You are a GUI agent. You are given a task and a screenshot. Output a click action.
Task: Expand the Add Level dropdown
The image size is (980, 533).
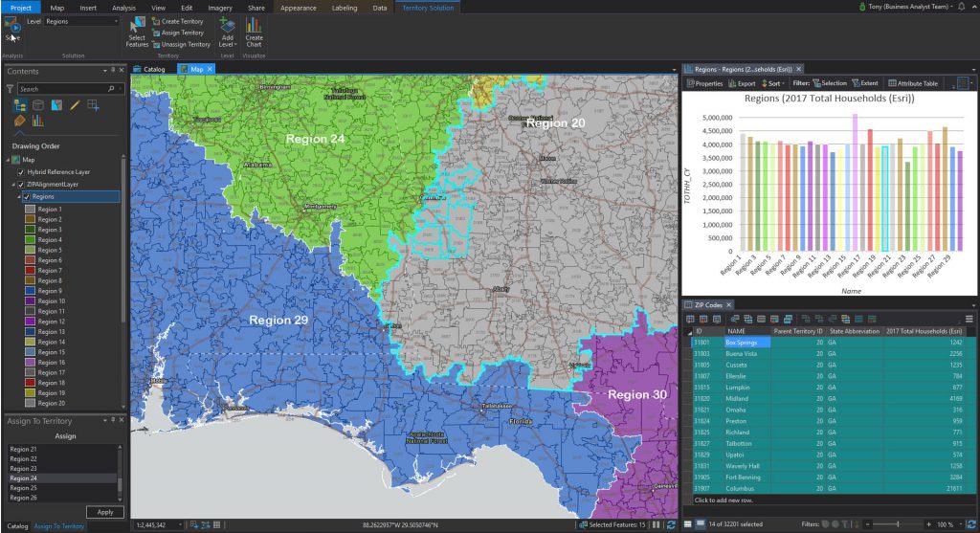(227, 44)
